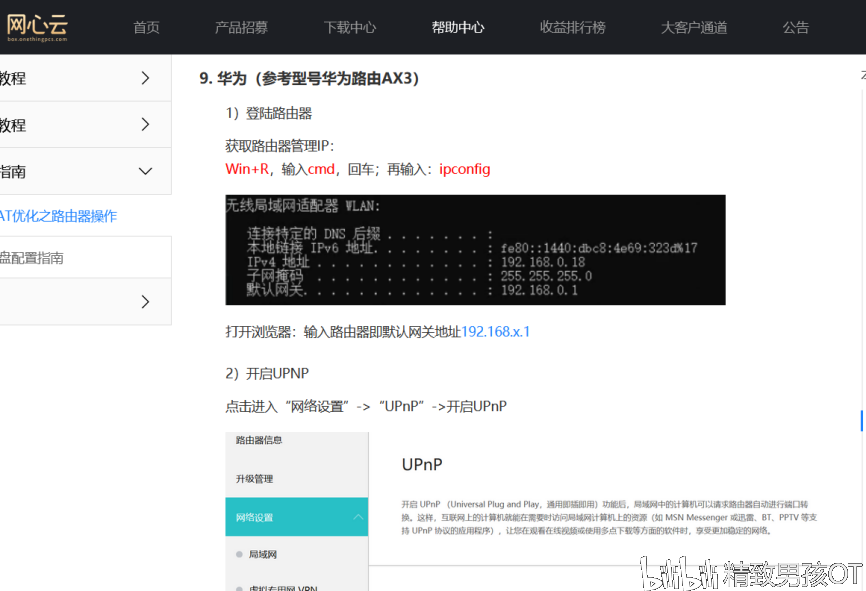This screenshot has height=591, width=866.
Task: Click the step text 2）开启UPNP
Action: [267, 373]
